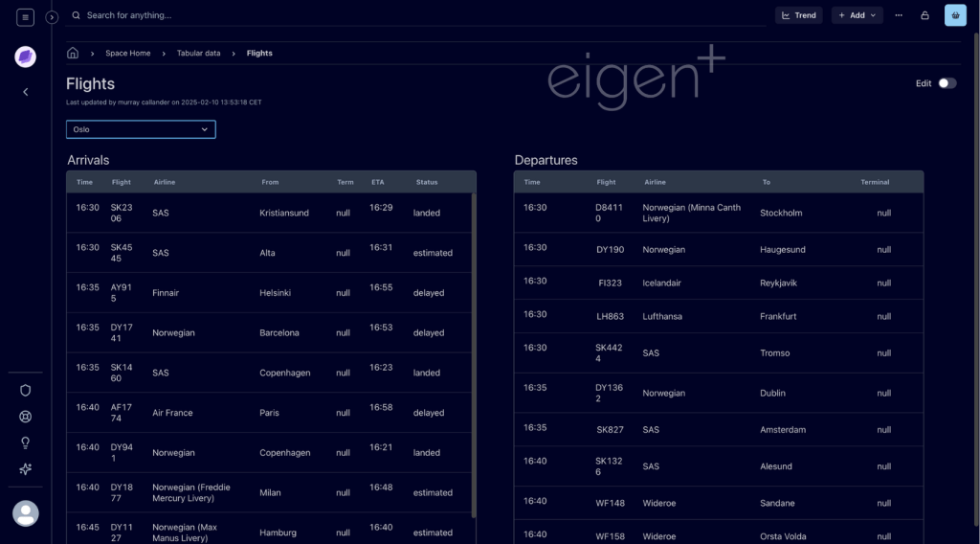Select arrival from Alta
Screen dimensions: 980x544
[268, 253]
